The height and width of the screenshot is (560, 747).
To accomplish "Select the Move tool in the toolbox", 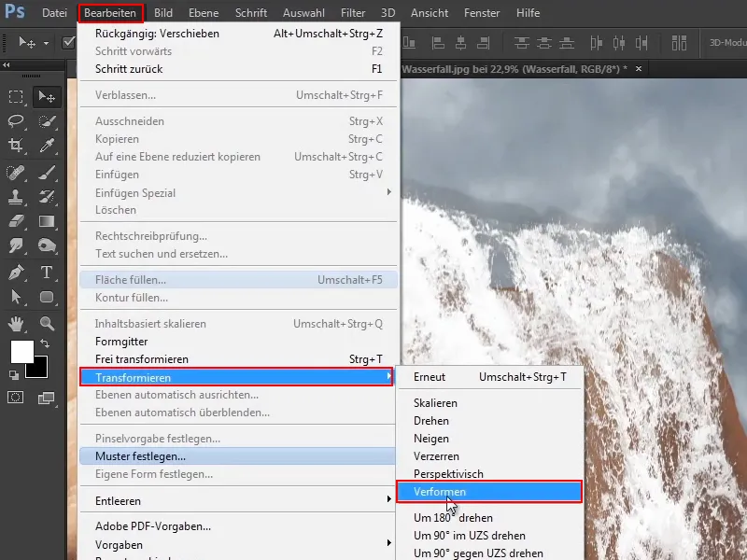I will click(46, 97).
